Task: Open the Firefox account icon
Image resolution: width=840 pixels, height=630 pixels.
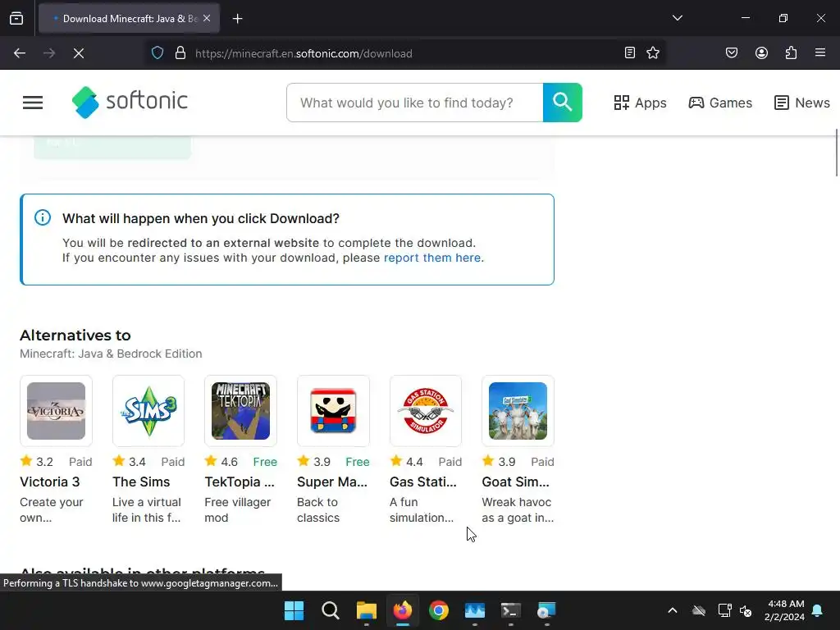Action: pos(761,53)
